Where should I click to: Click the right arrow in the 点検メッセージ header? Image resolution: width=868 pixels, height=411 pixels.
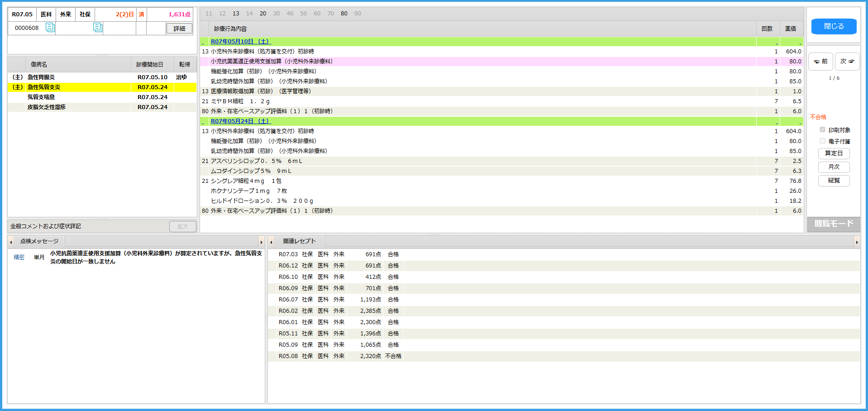pos(261,242)
